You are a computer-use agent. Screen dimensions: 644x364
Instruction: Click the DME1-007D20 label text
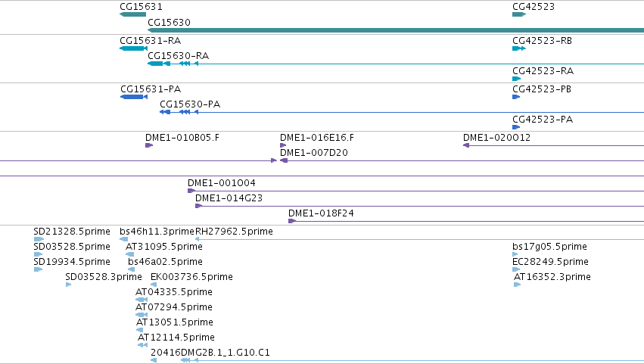[314, 153]
